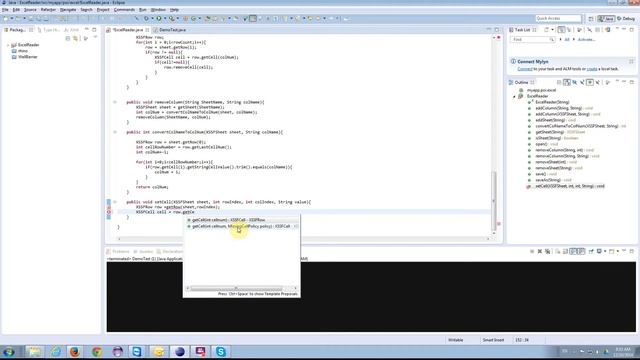This screenshot has height=360, width=640.
Task: Open the New Task dropdown arrow
Action: 552,30
